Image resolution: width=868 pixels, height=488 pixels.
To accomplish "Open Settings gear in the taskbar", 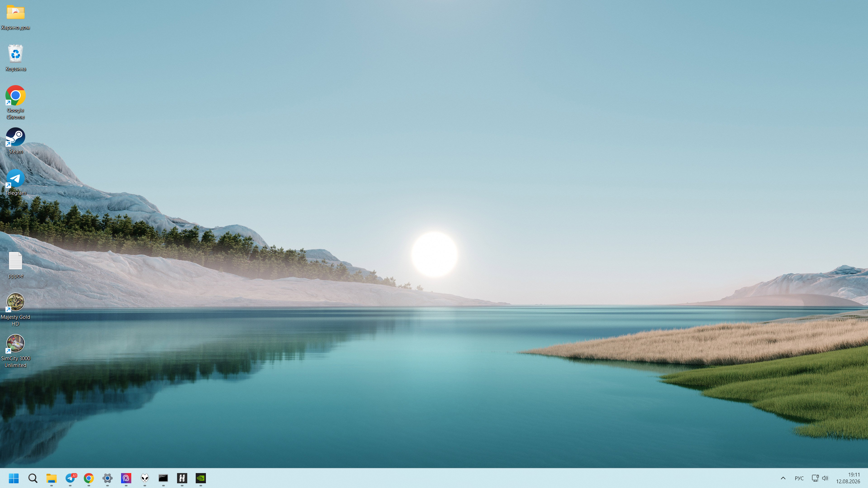I will pos(108,478).
